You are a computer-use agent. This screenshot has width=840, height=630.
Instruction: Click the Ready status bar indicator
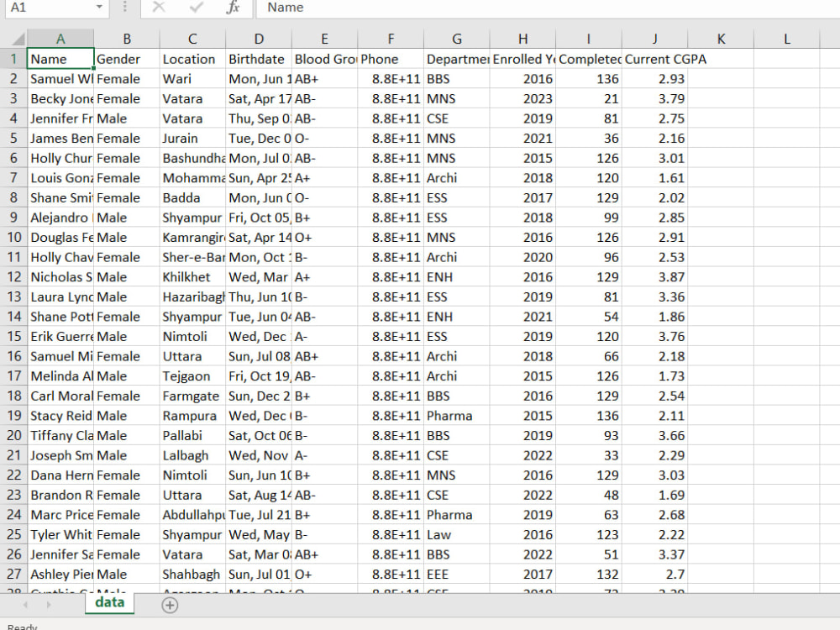click(22, 625)
